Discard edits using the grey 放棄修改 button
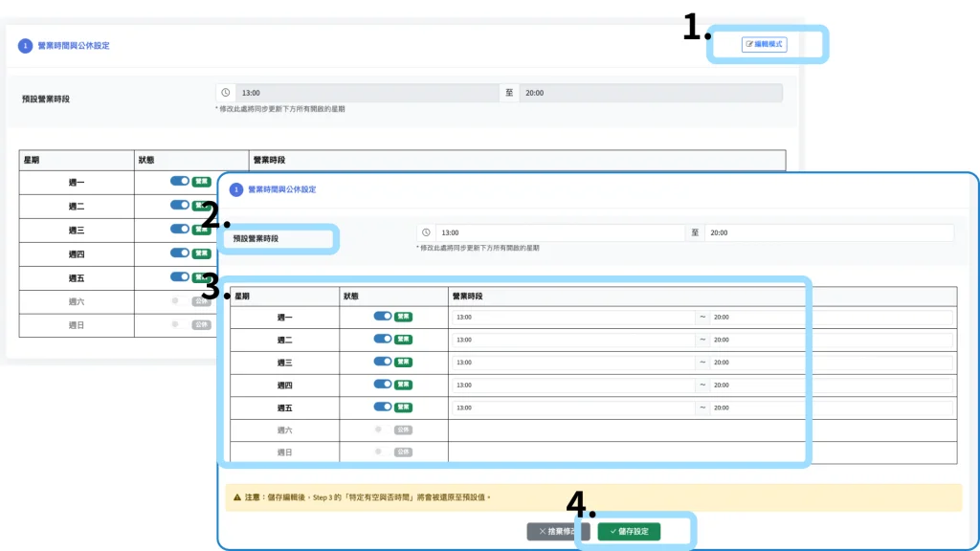 pos(557,531)
